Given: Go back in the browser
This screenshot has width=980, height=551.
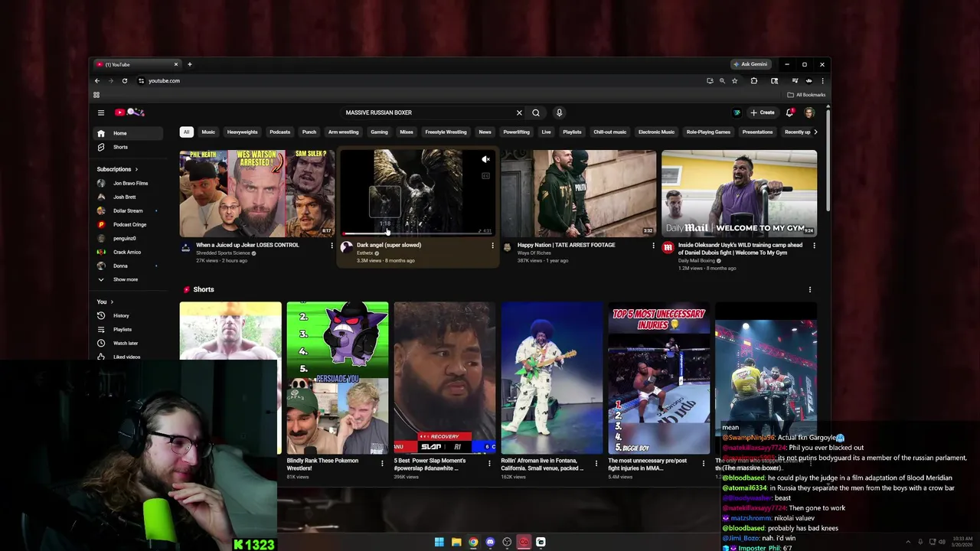Looking at the screenshot, I should click(x=97, y=80).
